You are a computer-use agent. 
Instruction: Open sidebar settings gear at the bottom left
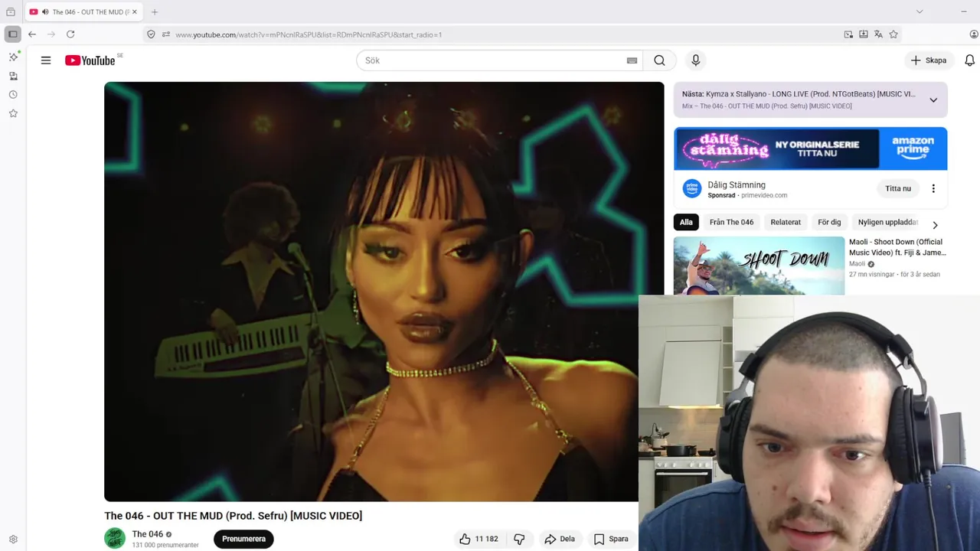(x=13, y=539)
